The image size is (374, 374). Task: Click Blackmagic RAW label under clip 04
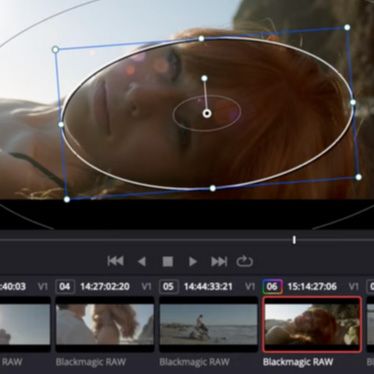pos(91,362)
